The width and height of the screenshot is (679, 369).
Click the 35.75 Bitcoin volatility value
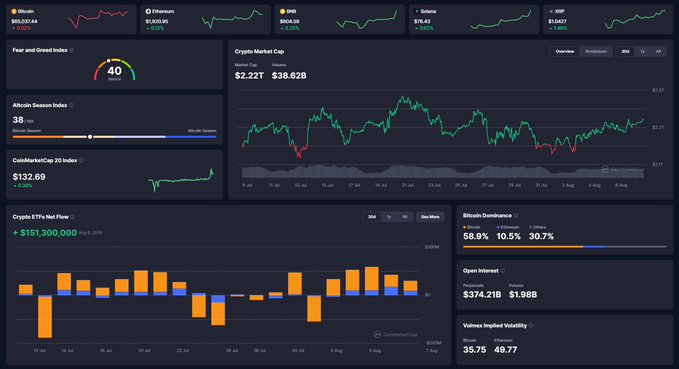click(475, 350)
